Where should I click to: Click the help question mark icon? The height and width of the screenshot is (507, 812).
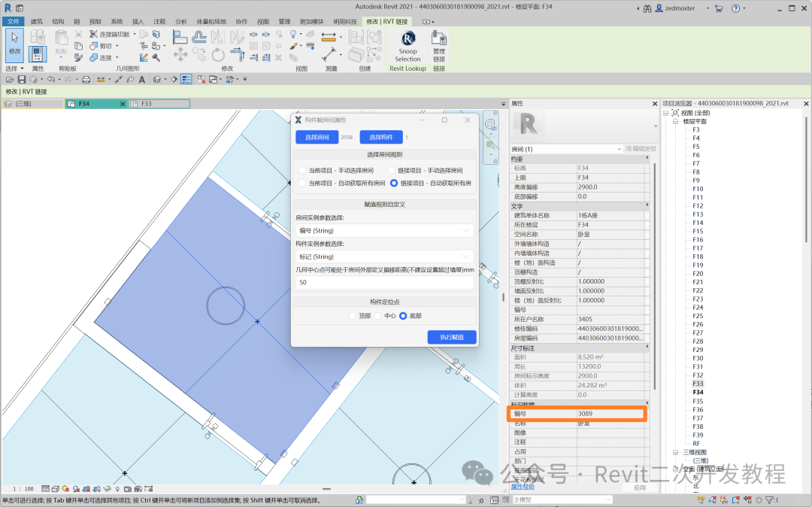tap(735, 8)
